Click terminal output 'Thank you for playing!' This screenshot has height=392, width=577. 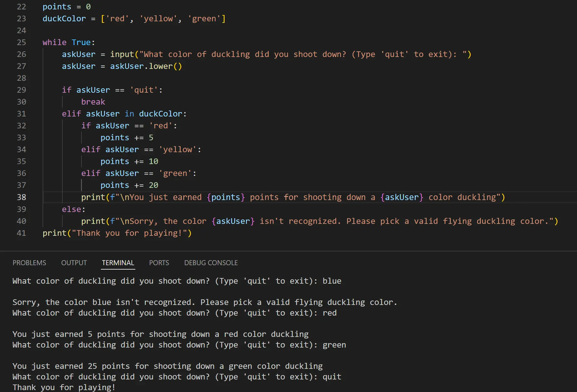click(x=64, y=387)
